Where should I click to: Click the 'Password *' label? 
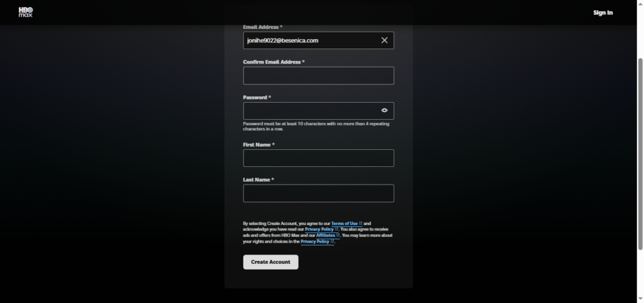[x=257, y=98]
